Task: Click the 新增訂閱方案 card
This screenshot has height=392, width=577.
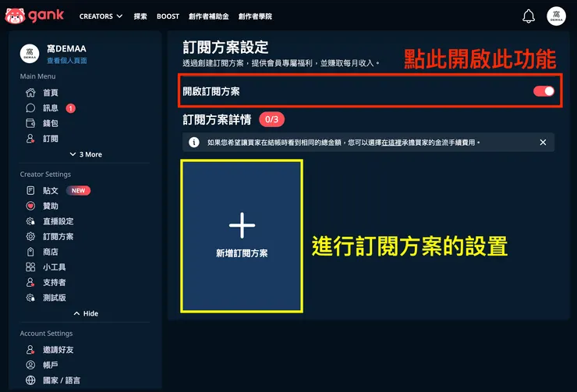Action: [x=242, y=236]
